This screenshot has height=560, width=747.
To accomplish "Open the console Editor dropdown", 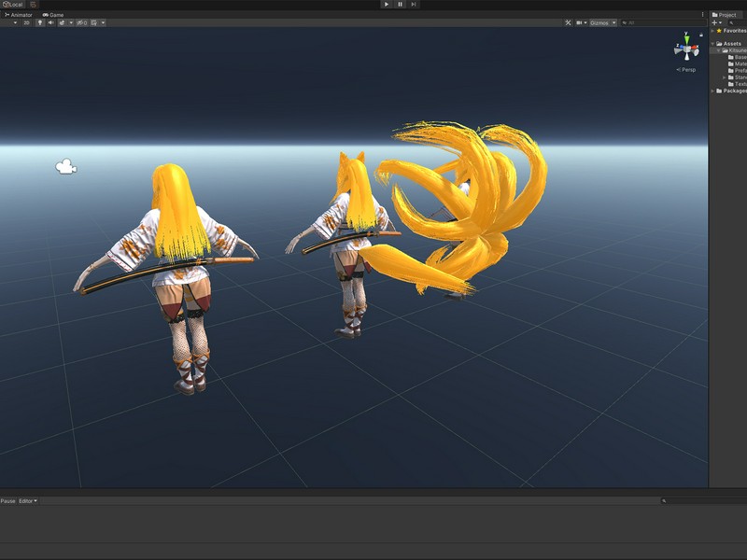I will coord(28,500).
